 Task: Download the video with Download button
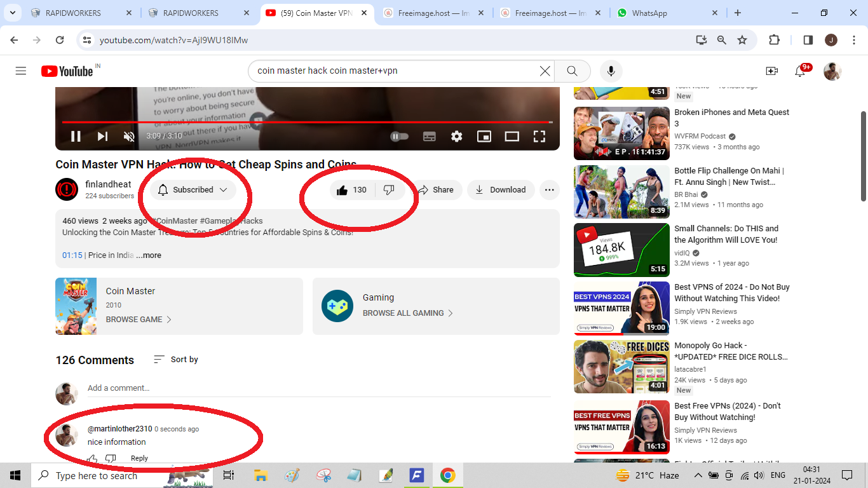501,190
